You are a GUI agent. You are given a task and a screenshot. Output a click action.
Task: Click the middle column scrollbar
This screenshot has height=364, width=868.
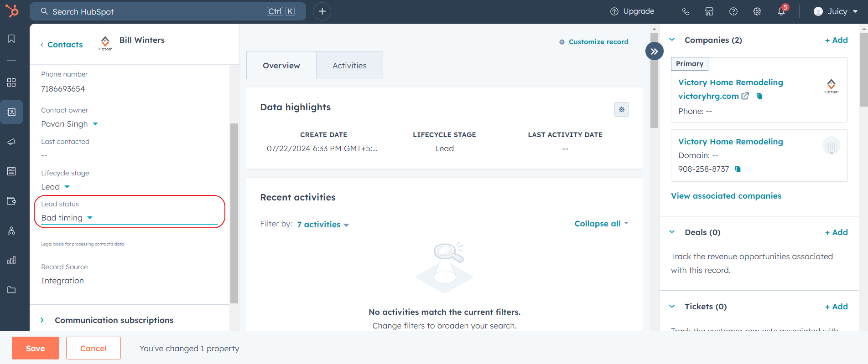(x=654, y=80)
